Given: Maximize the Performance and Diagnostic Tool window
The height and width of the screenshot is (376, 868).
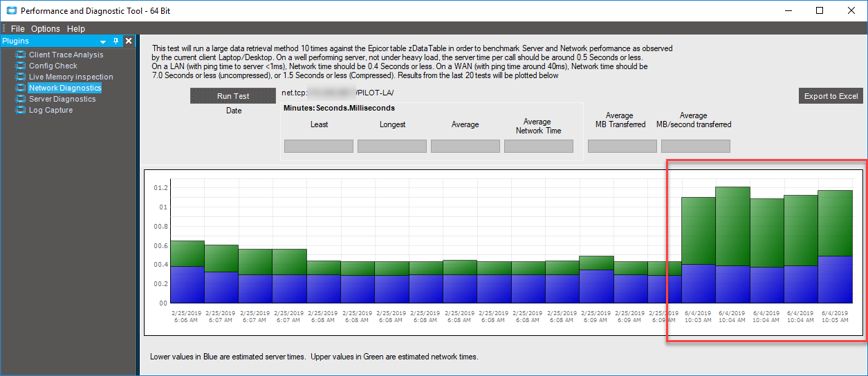Looking at the screenshot, I should point(819,10).
